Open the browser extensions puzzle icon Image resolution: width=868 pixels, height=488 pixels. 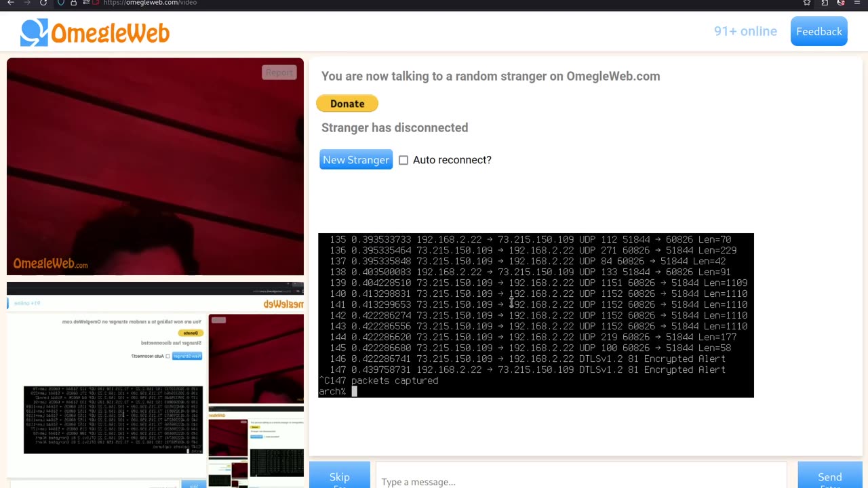point(825,3)
